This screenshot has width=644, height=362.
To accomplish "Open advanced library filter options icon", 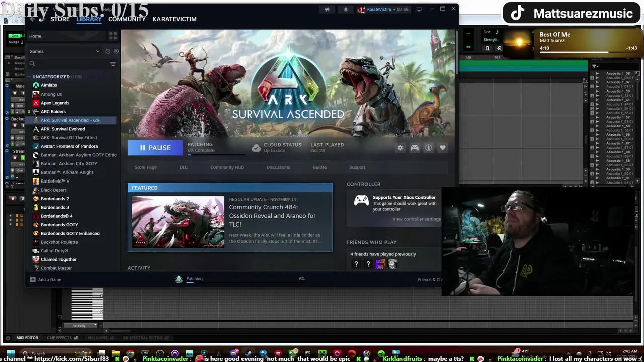I will tap(113, 64).
